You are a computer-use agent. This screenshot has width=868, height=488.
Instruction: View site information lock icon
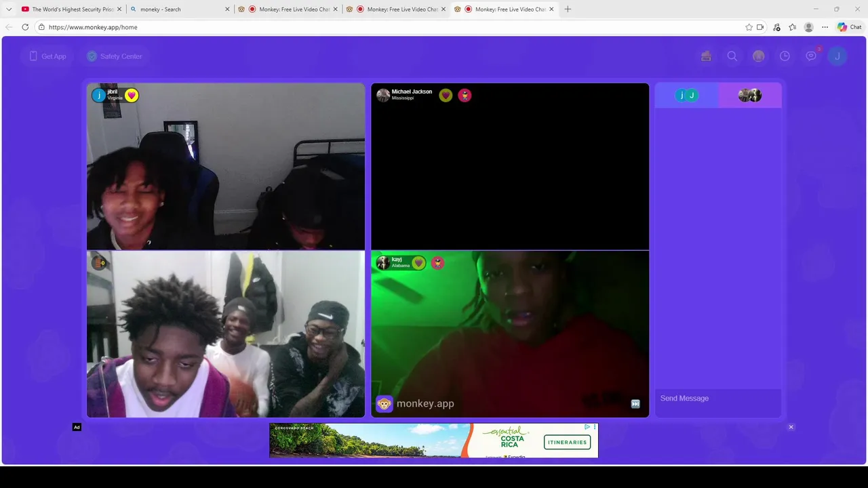point(41,27)
